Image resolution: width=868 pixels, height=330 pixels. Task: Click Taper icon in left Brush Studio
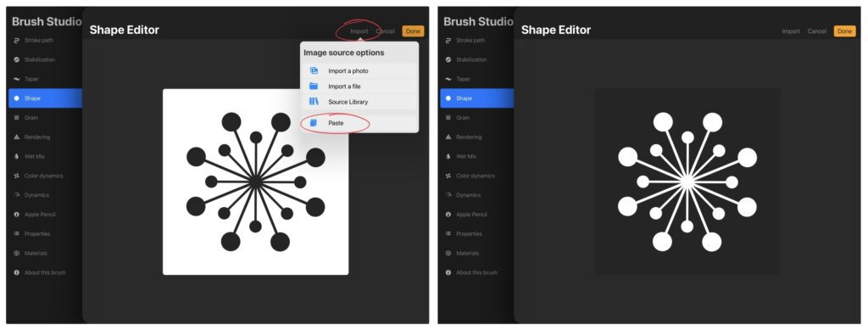click(17, 79)
